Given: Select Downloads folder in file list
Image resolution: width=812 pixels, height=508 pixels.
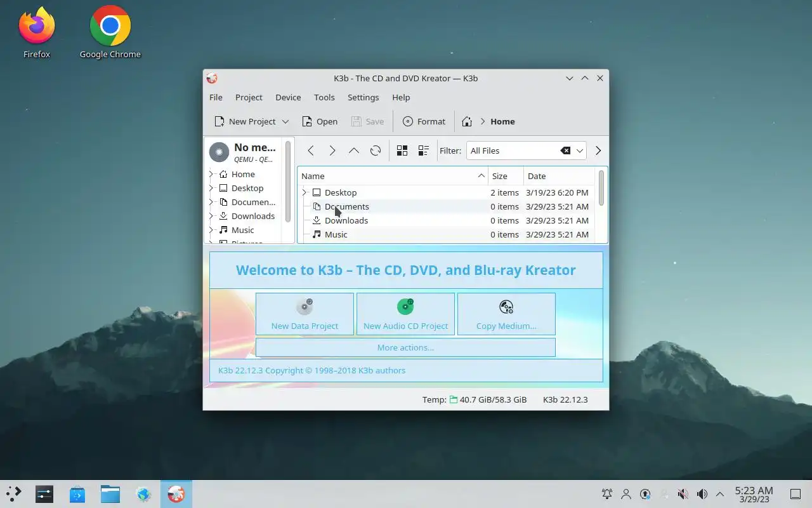Looking at the screenshot, I should tap(346, 220).
